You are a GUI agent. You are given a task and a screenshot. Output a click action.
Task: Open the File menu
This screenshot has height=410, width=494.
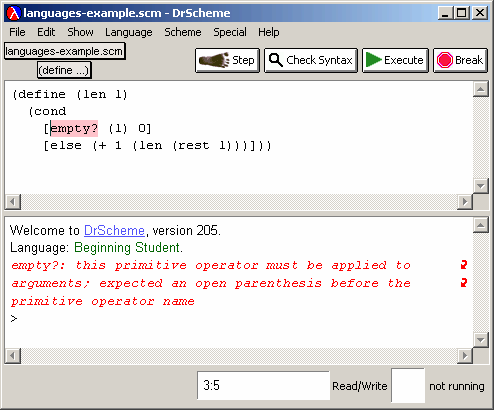click(17, 32)
